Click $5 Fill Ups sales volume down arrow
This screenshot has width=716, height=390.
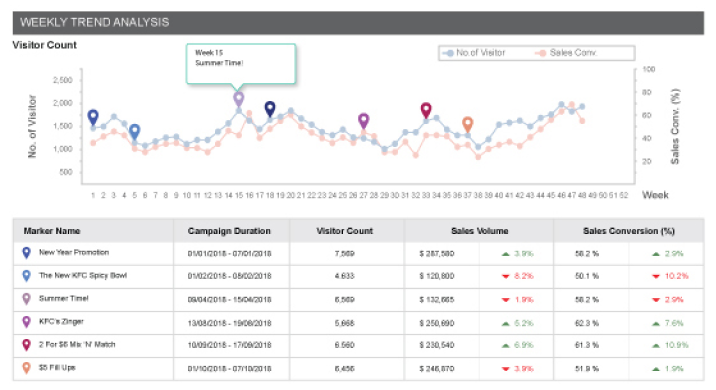pyautogui.click(x=505, y=369)
